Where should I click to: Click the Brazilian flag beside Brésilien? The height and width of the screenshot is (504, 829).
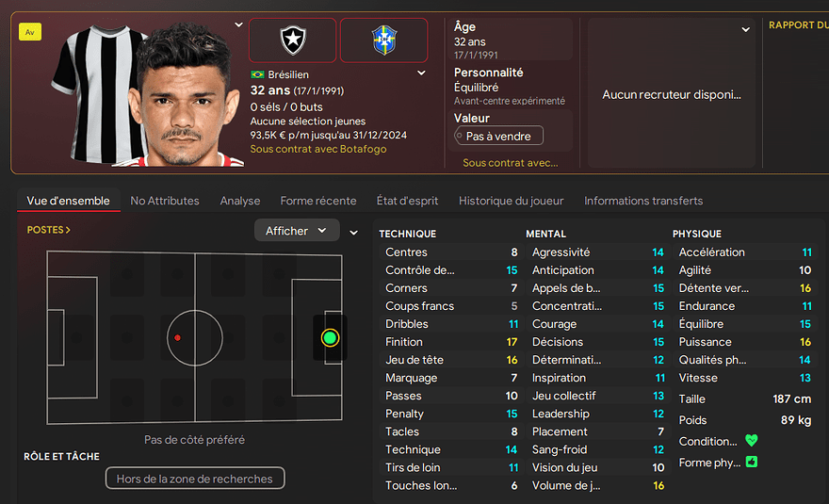[x=257, y=74]
